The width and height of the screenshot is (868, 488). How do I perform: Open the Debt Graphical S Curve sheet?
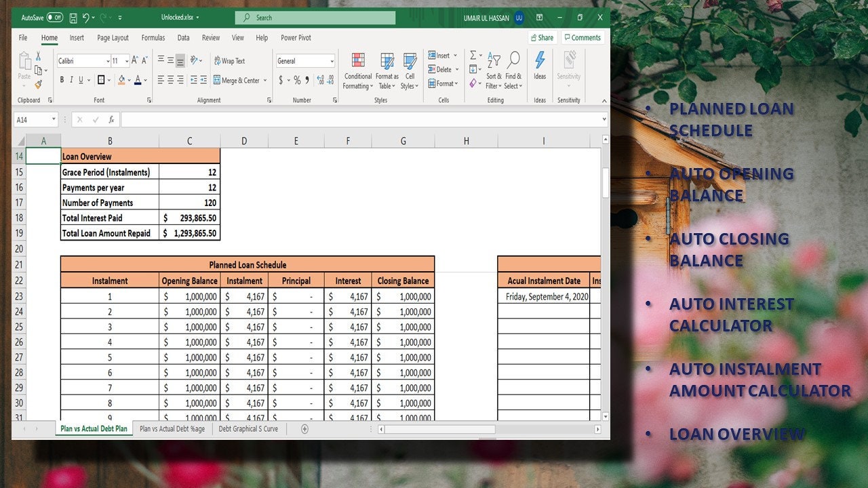point(248,428)
